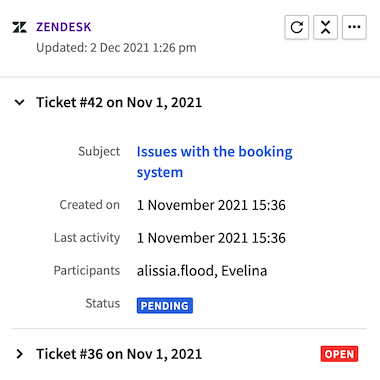Click the OPEN status badge
The width and height of the screenshot is (380, 380).
(x=339, y=354)
